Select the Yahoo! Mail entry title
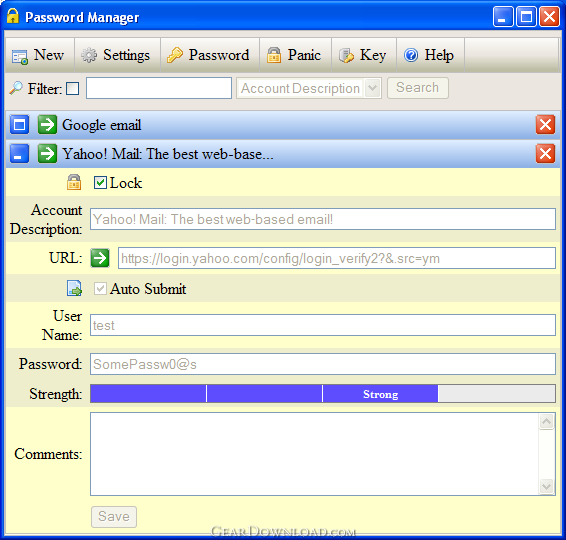This screenshot has height=540, width=566. coord(168,154)
